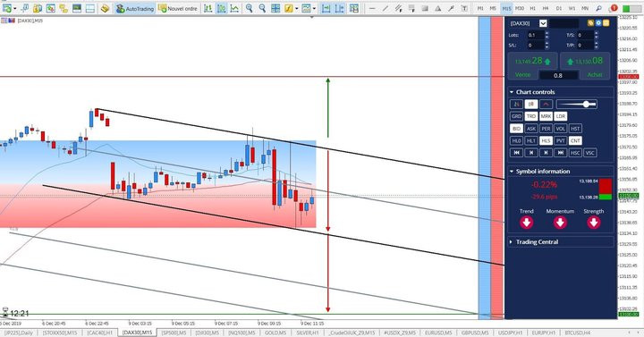Click the red alert notification icon
Viewport: 644px width, 337px height.
click(x=614, y=8)
